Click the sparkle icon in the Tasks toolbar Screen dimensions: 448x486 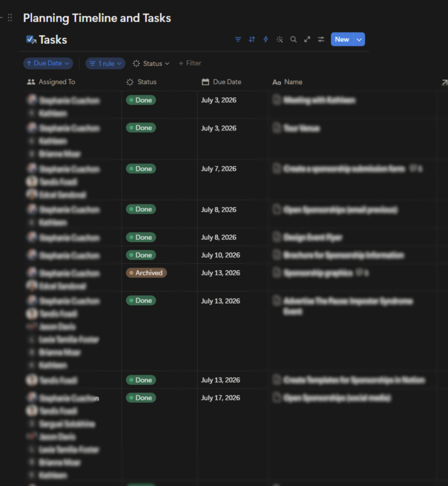pos(279,39)
